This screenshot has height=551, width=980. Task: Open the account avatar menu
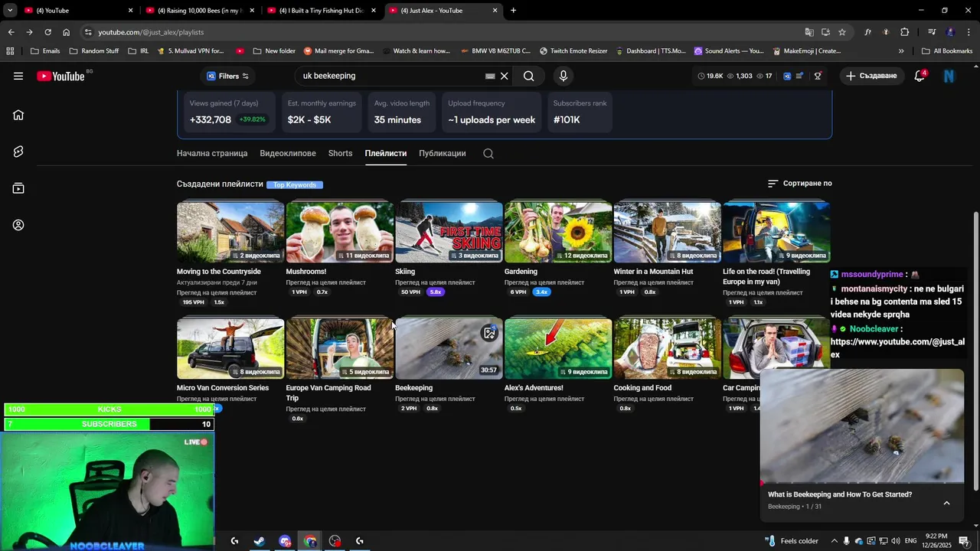pos(949,76)
